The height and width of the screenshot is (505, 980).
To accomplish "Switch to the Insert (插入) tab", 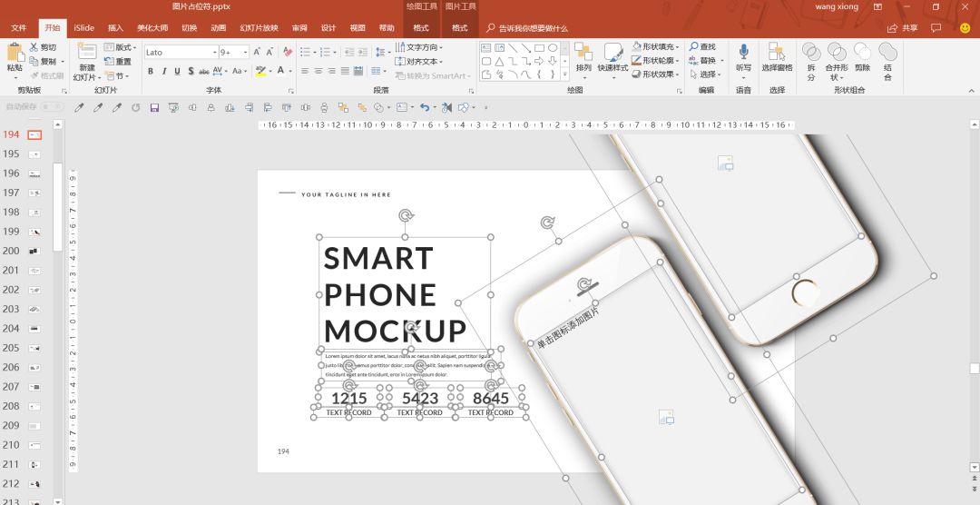I will [x=115, y=28].
